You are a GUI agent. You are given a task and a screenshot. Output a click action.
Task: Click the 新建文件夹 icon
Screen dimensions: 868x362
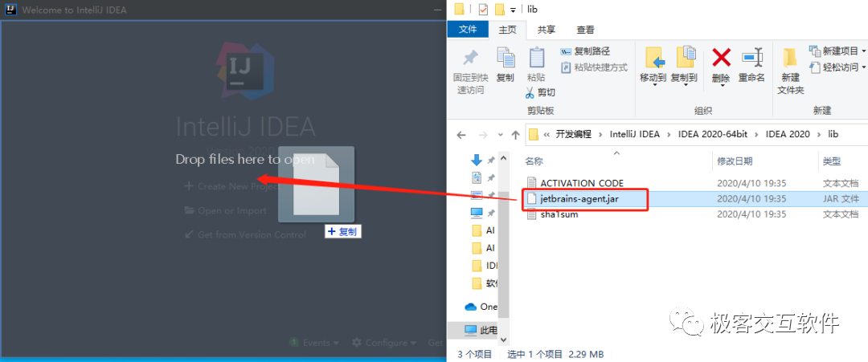click(790, 57)
